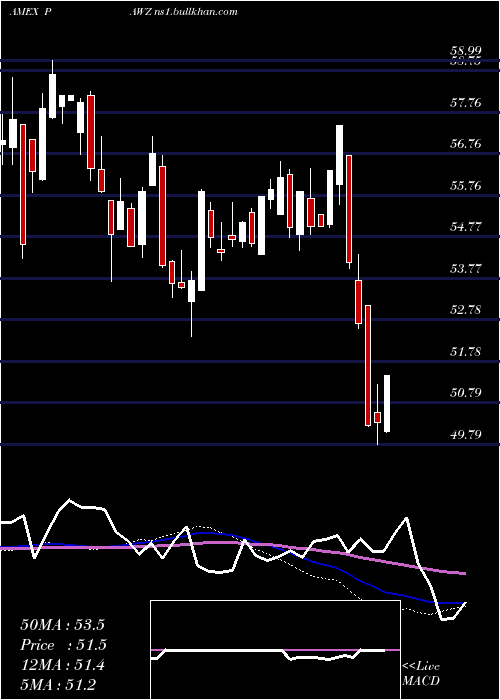
Task: Click the tallest red candlestick falling to 50.2
Action: click(368, 366)
